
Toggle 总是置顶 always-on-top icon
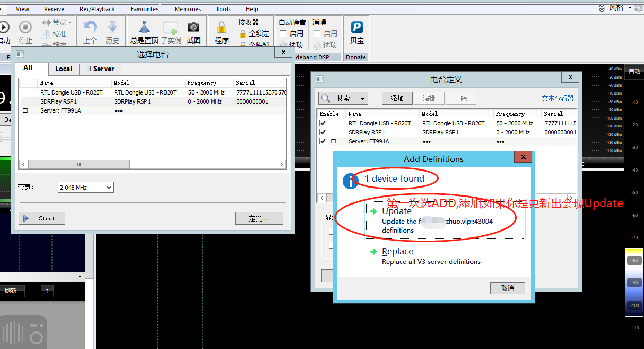coord(144,28)
